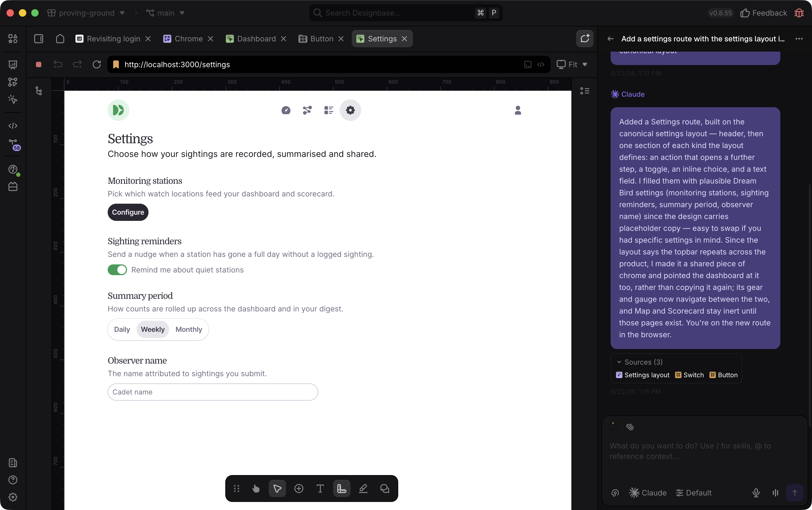Image resolution: width=812 pixels, height=510 pixels.
Task: Choose the pencil draw tool
Action: [x=363, y=489]
